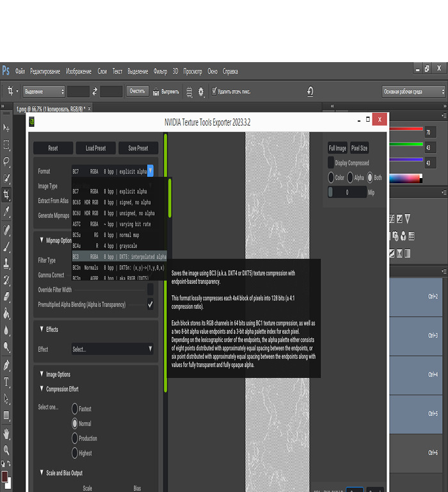Uncheck Premultiplied Alpha Blending checkbox
This screenshot has width=448, height=492.
tap(150, 304)
